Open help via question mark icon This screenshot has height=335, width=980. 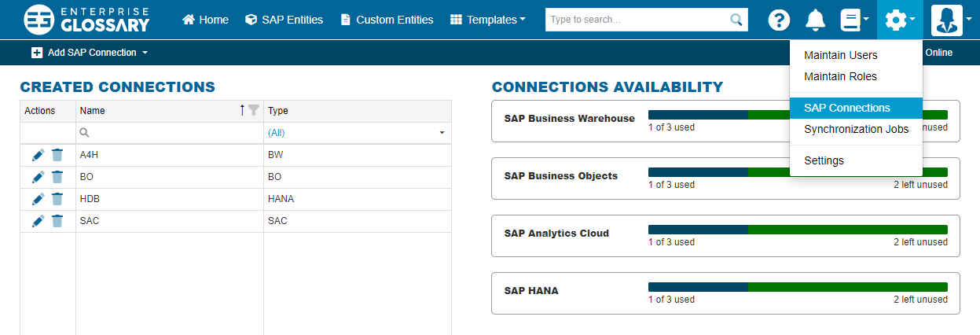tap(779, 20)
